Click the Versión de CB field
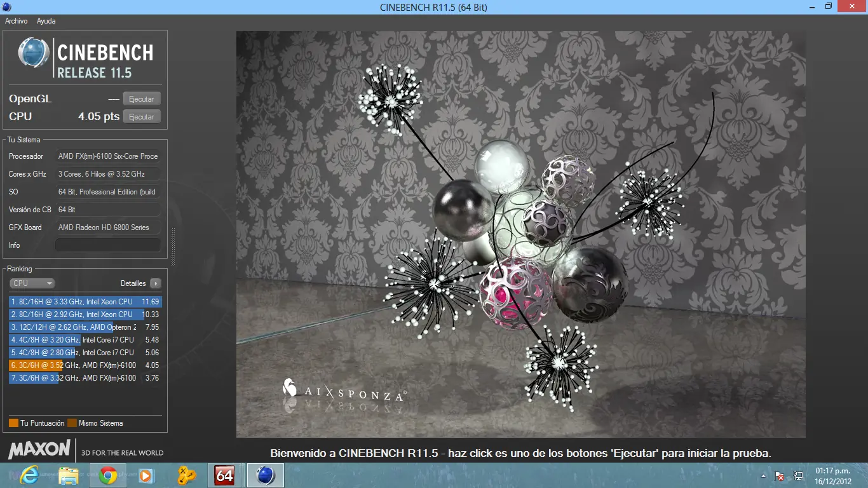 coord(108,210)
